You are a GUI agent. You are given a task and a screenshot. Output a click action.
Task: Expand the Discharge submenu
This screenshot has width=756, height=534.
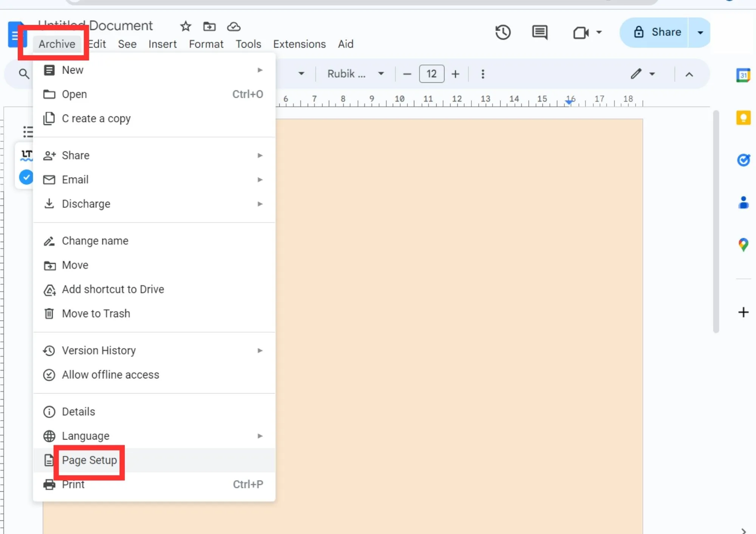point(154,204)
